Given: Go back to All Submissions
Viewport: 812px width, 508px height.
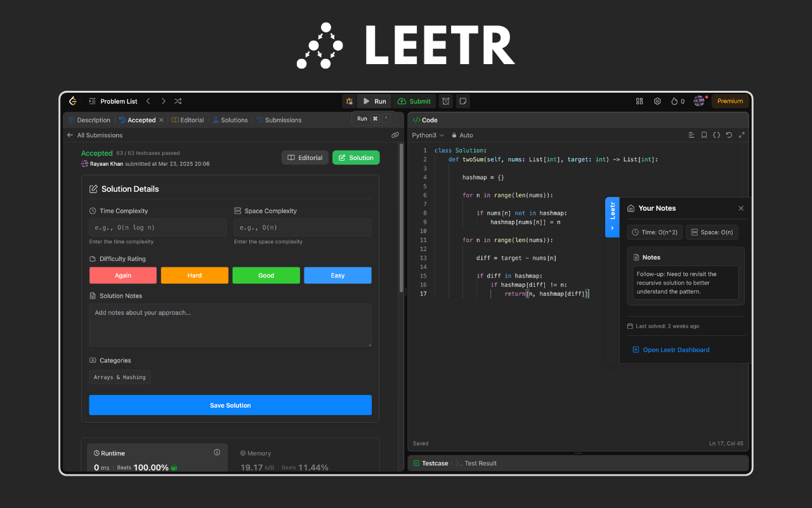Looking at the screenshot, I should tap(95, 135).
